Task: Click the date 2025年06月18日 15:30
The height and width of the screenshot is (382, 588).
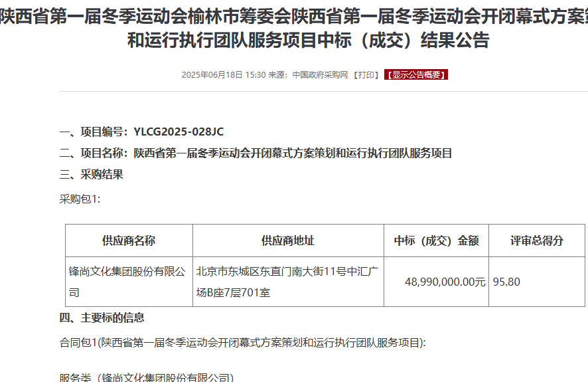Action: tap(224, 75)
